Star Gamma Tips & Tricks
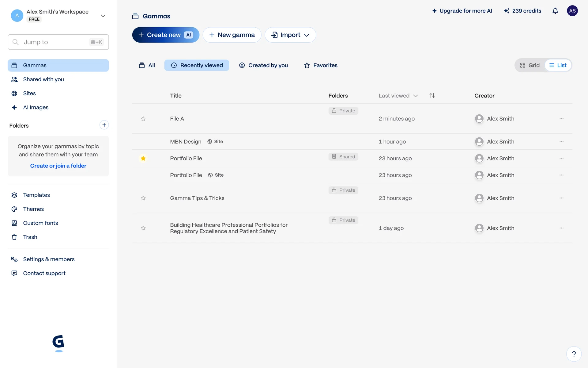This screenshot has height=368, width=588. pyautogui.click(x=143, y=198)
